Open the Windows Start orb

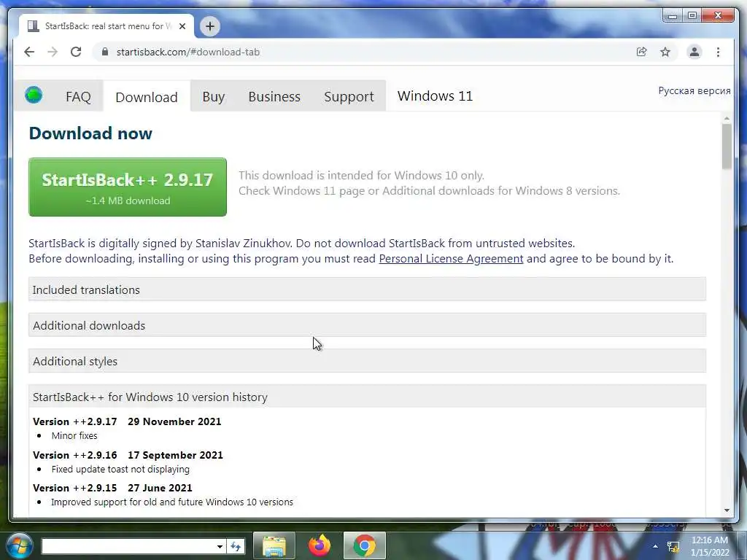point(19,545)
